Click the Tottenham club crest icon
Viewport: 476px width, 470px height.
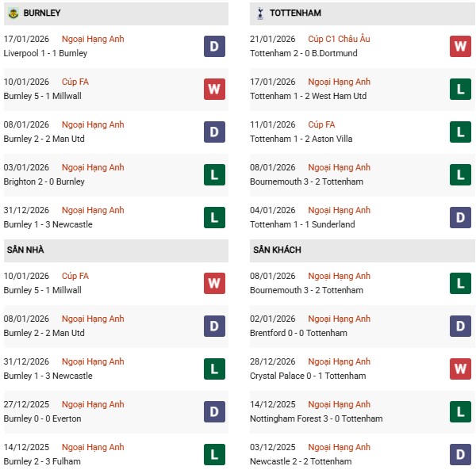pos(260,13)
